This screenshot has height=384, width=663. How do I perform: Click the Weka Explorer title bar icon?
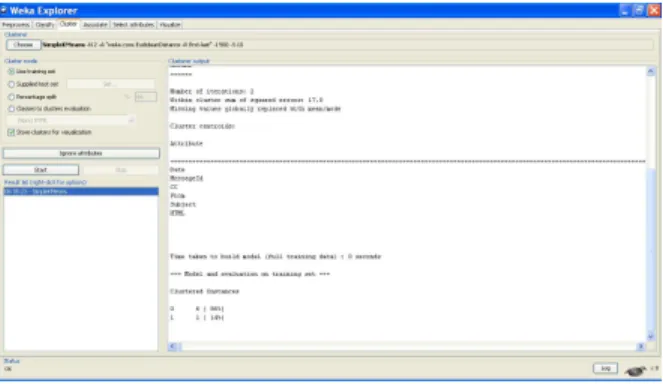(3, 10)
